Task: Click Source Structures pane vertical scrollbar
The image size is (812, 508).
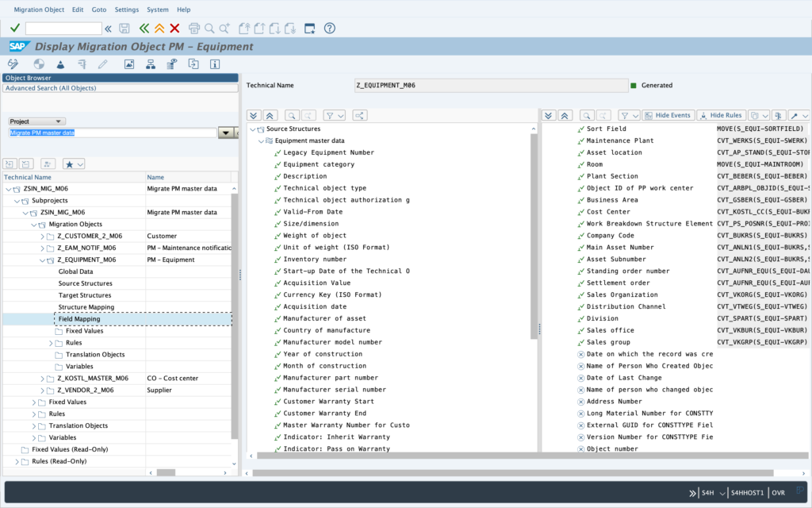Action: click(x=534, y=236)
